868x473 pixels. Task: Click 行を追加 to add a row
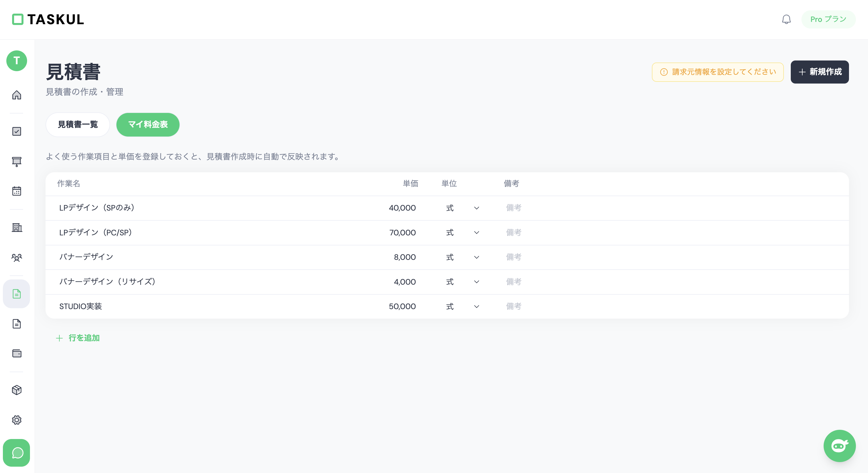tap(78, 338)
